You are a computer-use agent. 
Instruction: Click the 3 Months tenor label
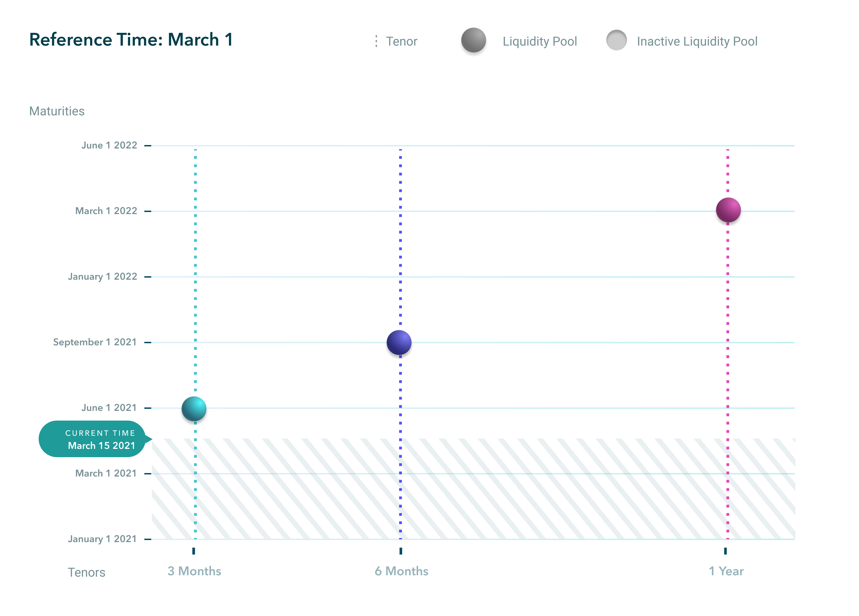(194, 571)
